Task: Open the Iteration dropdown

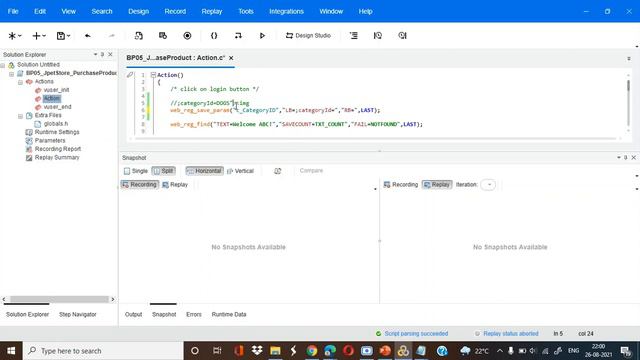Action: pyautogui.click(x=488, y=184)
